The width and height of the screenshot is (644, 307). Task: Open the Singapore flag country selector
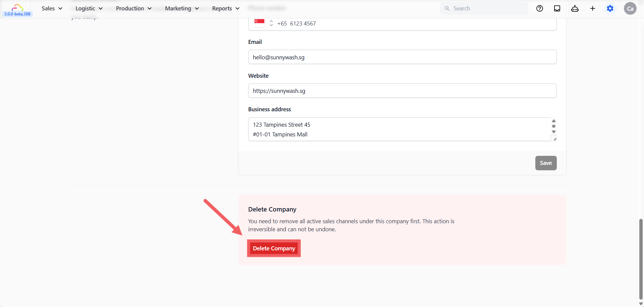pos(259,23)
